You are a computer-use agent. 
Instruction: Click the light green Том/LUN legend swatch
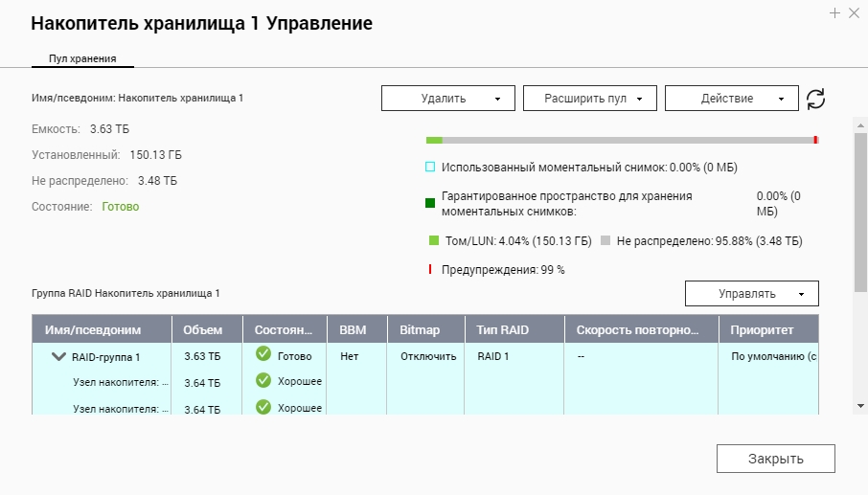(x=433, y=241)
